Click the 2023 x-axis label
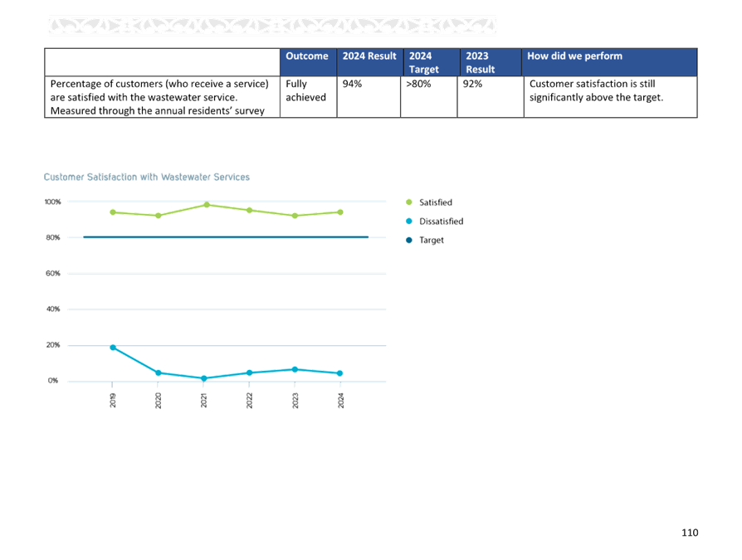The width and height of the screenshot is (742, 560). [295, 400]
